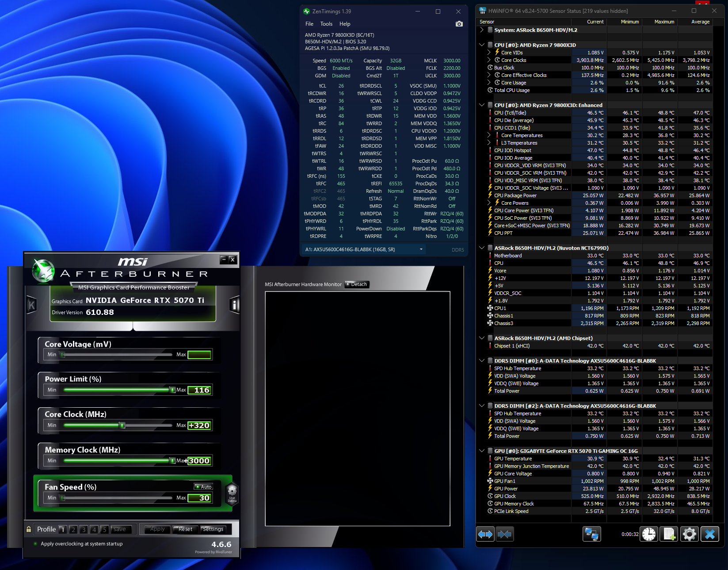
Task: Expand the Core VIDs row
Action: [489, 53]
